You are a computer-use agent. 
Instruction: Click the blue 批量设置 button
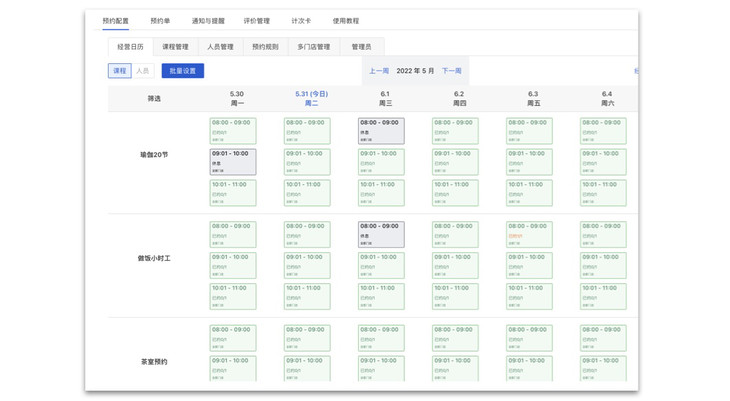[182, 71]
